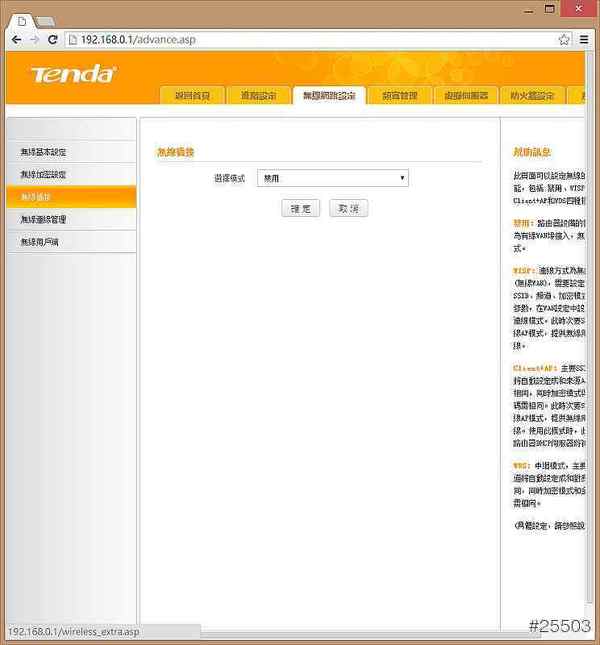Open the 防火牆設定 tab
The image size is (600, 645).
tap(532, 95)
